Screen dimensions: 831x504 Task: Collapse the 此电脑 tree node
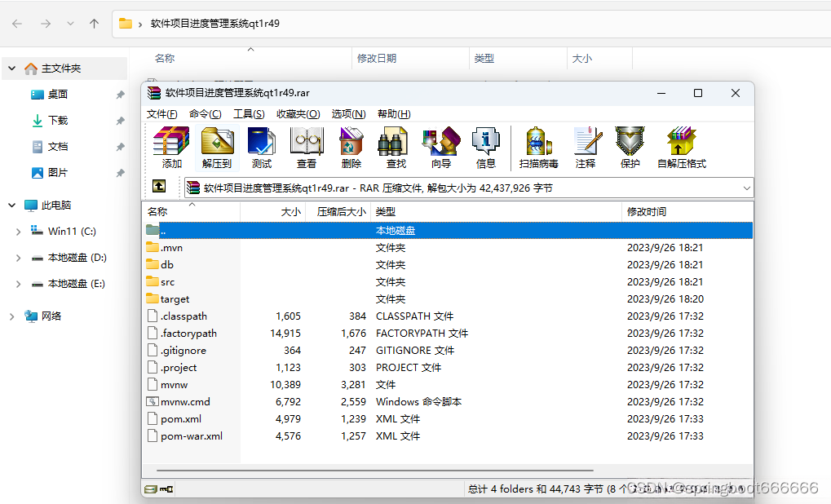pos(11,205)
